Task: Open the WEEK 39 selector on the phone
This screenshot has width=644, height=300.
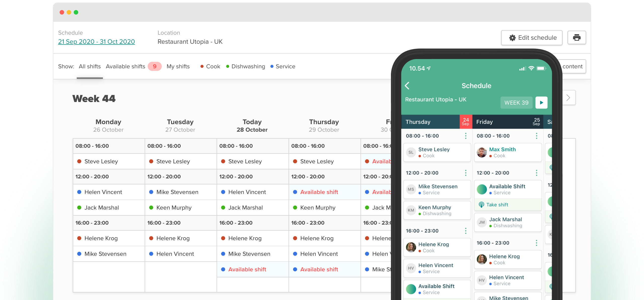Action: click(516, 103)
